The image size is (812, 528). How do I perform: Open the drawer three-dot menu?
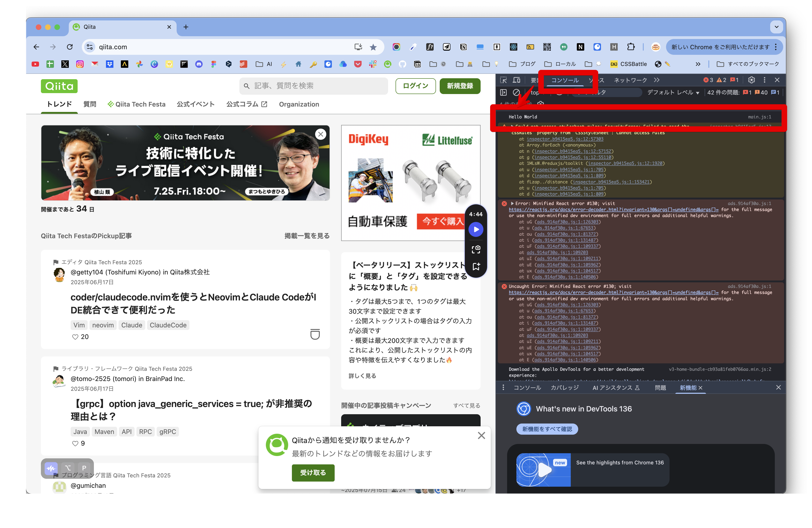tap(503, 388)
